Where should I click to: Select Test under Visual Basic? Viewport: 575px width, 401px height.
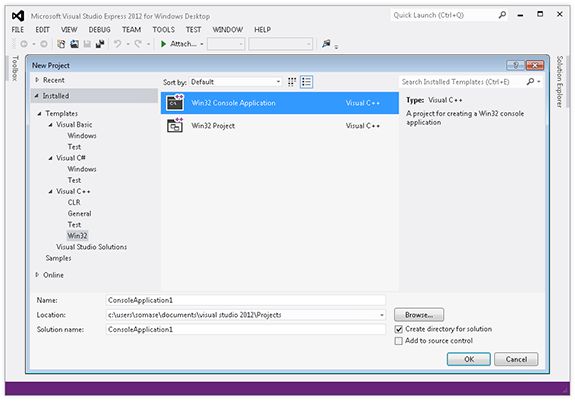[x=74, y=147]
